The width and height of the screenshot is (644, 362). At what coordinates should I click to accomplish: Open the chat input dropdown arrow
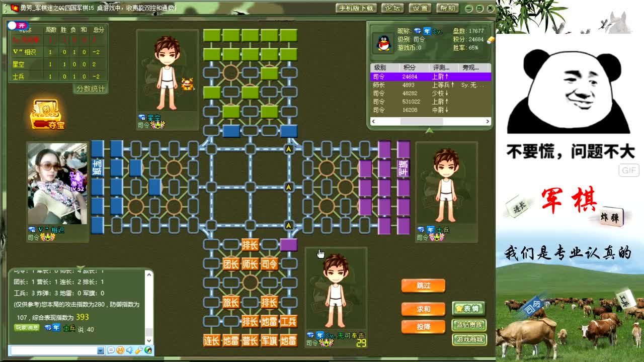coord(101,350)
